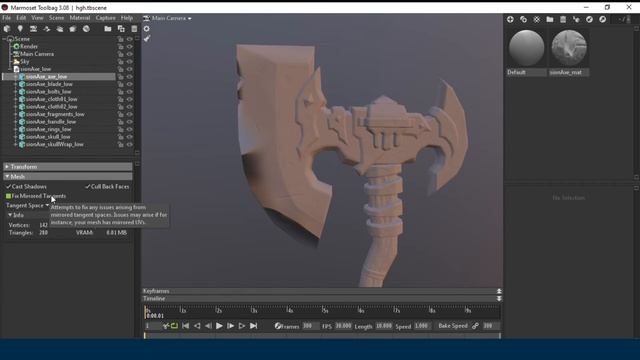Open the Material menu

point(80,18)
